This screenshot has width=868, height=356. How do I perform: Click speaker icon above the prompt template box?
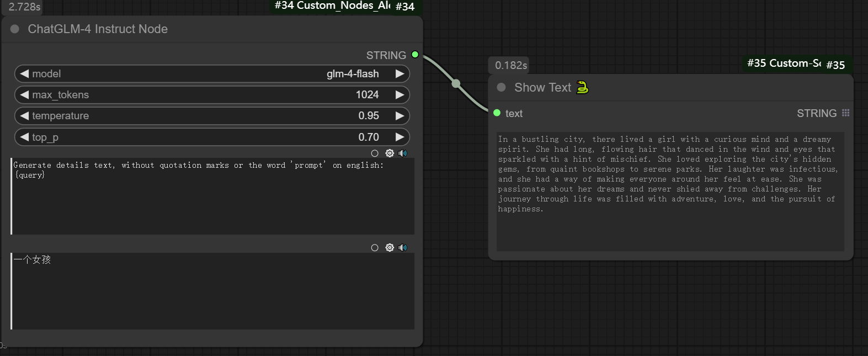[403, 153]
